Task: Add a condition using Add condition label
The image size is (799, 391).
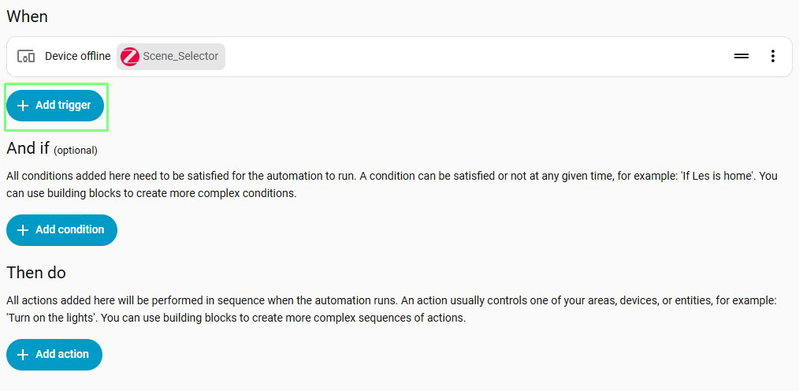Action: (70, 229)
